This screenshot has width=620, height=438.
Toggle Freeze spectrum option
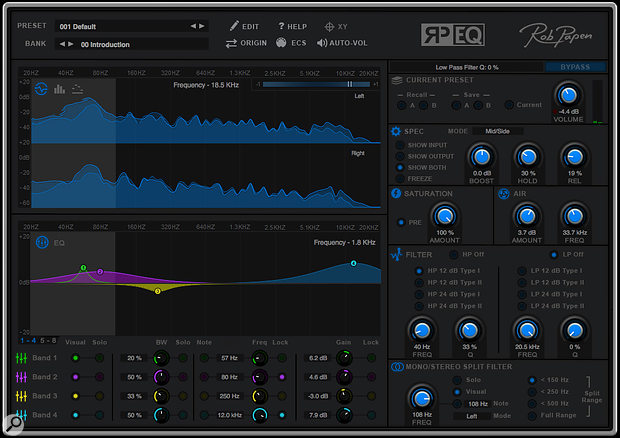click(x=400, y=179)
